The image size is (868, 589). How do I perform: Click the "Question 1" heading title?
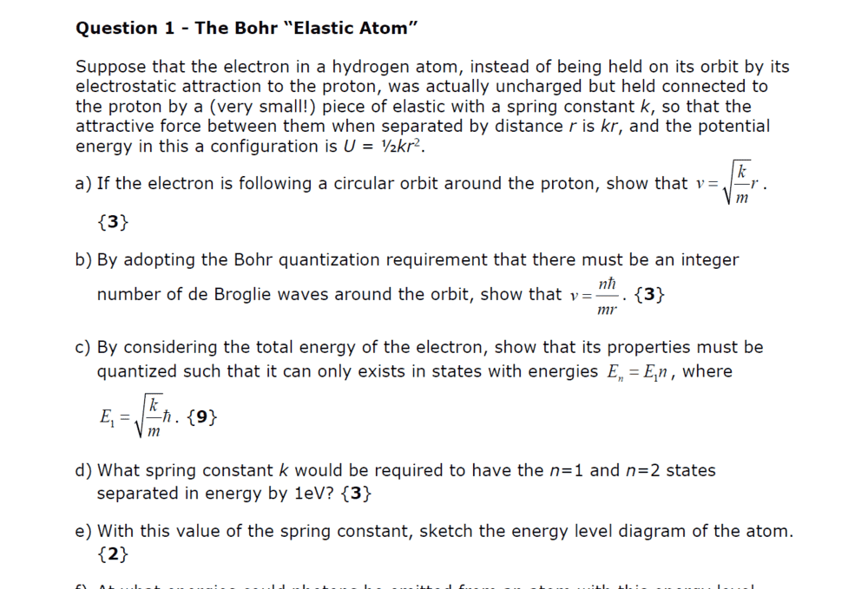click(x=247, y=28)
